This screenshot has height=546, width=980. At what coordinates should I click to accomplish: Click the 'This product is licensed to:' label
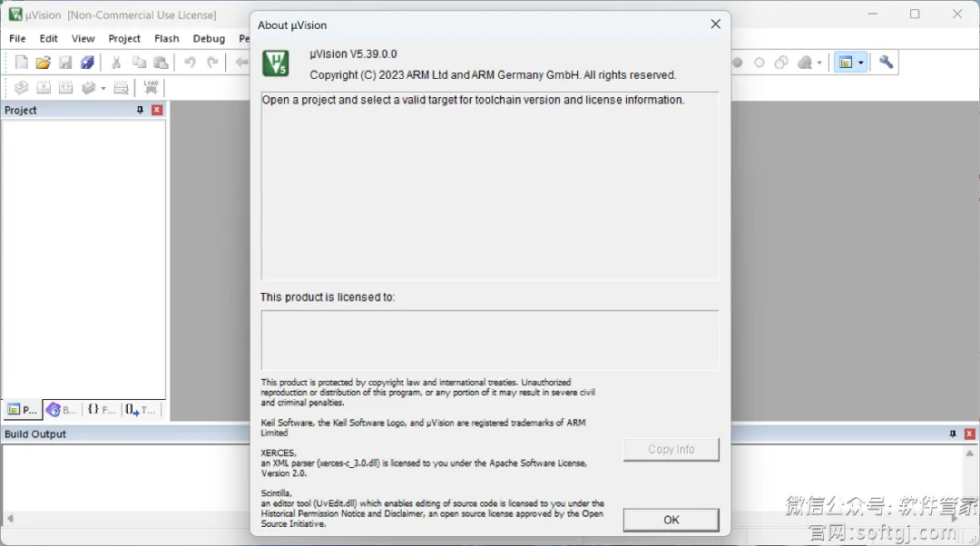coord(328,297)
